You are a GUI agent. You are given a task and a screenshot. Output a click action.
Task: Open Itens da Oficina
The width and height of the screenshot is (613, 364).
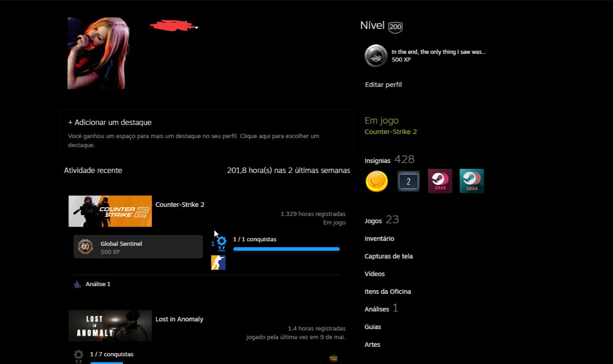pos(388,292)
